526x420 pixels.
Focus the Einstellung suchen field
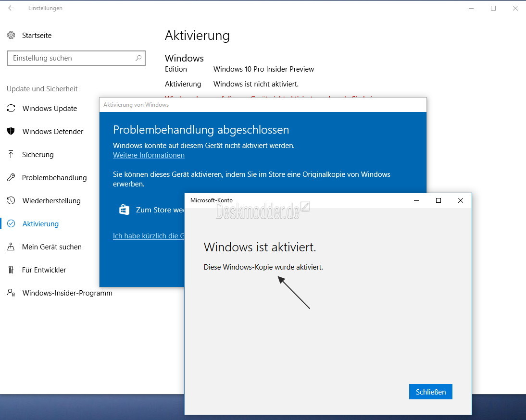point(76,58)
